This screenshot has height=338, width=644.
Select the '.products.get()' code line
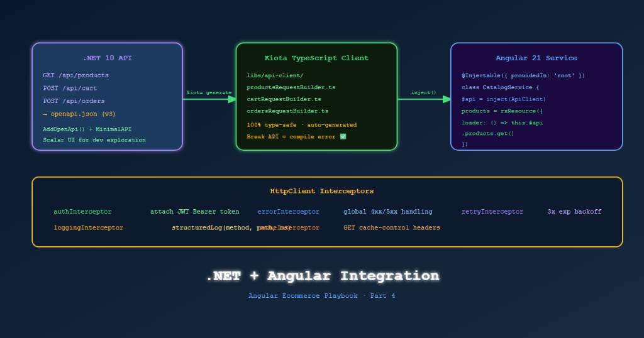(x=488, y=134)
